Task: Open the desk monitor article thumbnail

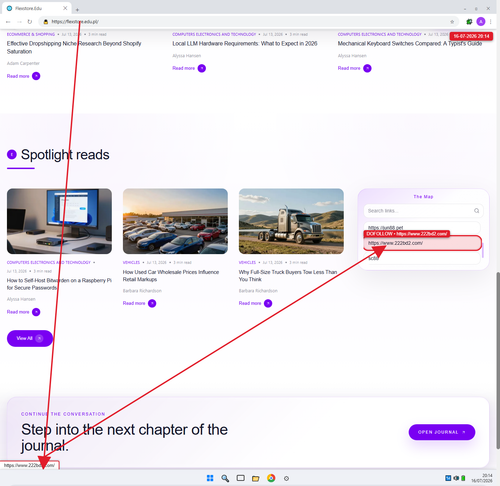Action: (59, 221)
